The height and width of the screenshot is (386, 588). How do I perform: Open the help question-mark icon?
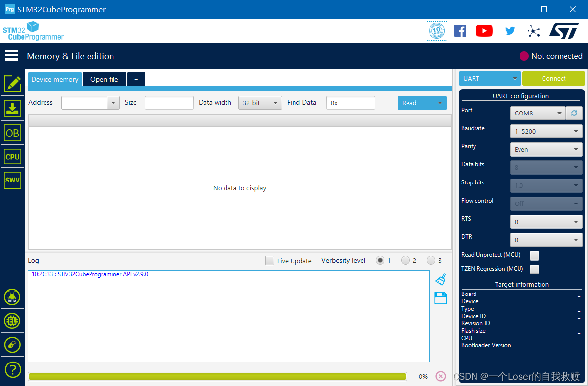pyautogui.click(x=12, y=369)
